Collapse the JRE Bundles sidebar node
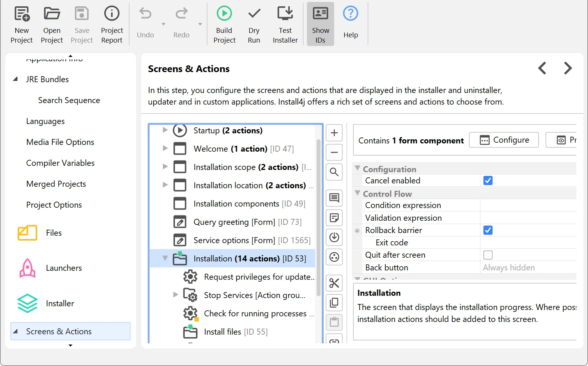Screen dimensions: 588x366 pos(15,79)
